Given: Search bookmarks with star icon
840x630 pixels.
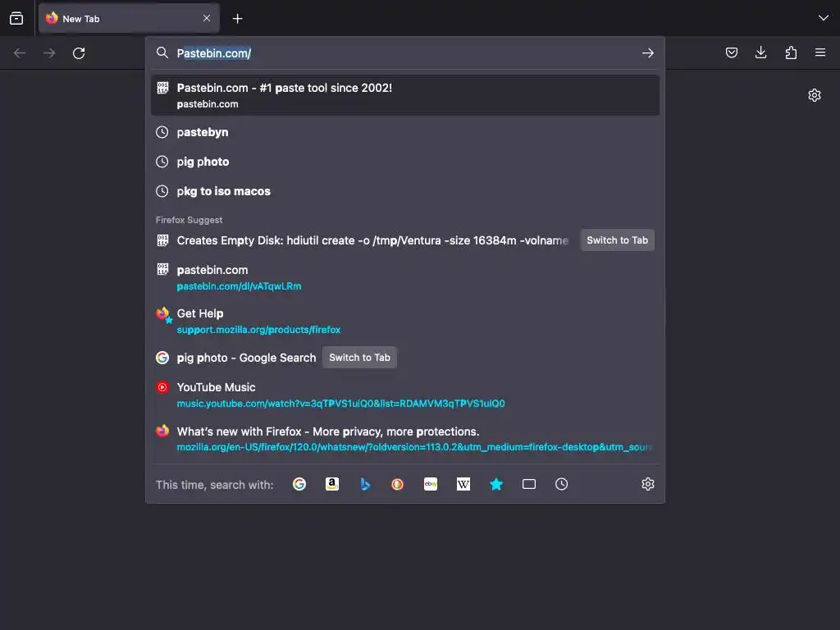Looking at the screenshot, I should coord(496,484).
